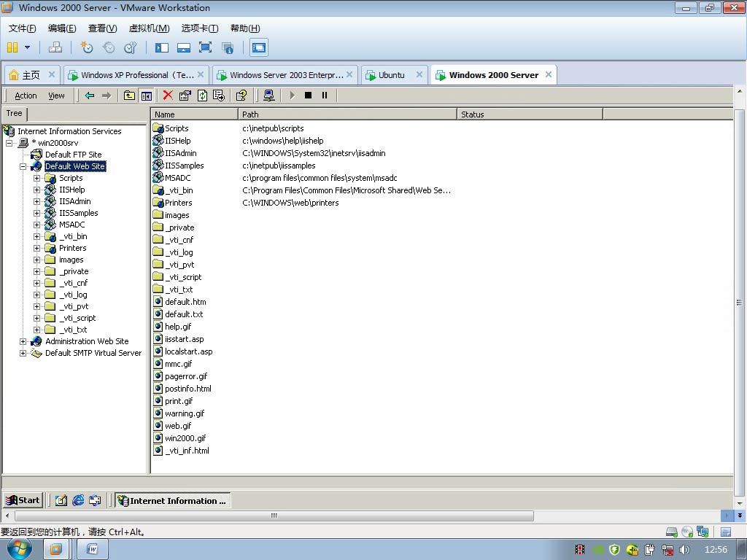Select default.htm in the file list
This screenshot has width=747, height=560.
185,302
